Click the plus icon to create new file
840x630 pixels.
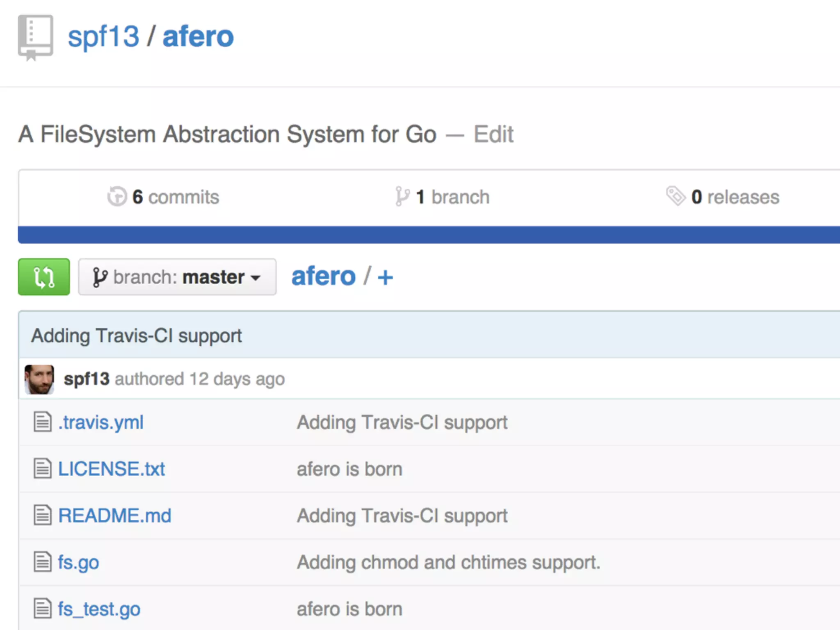(385, 277)
